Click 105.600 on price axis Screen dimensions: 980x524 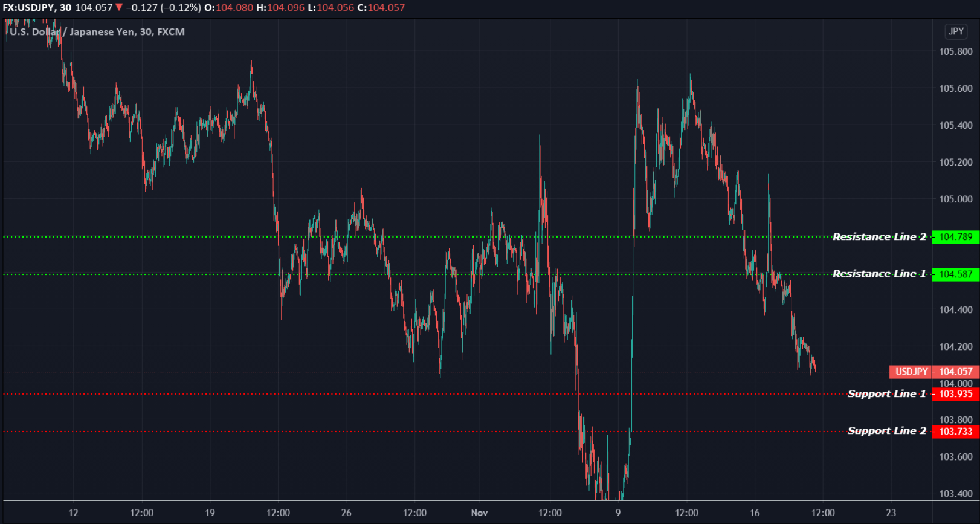956,88
